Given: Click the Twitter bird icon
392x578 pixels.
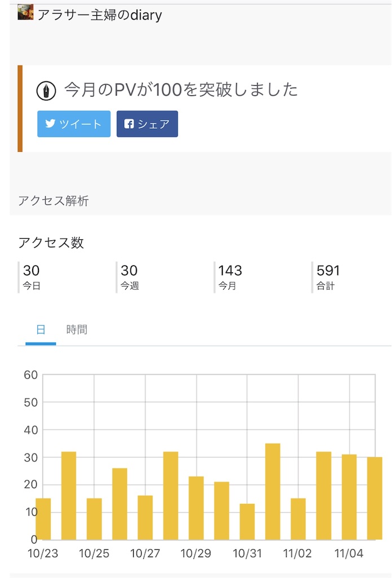Looking at the screenshot, I should [x=50, y=123].
